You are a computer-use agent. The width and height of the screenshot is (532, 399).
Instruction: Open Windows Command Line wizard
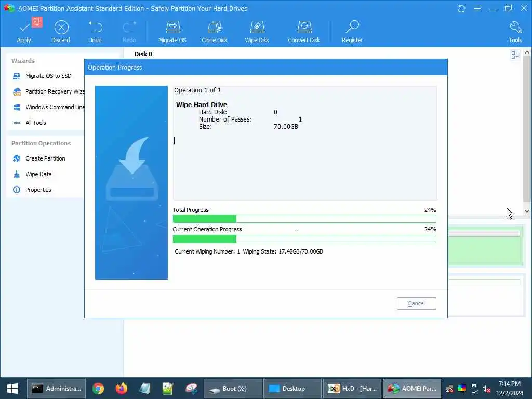tap(48, 107)
